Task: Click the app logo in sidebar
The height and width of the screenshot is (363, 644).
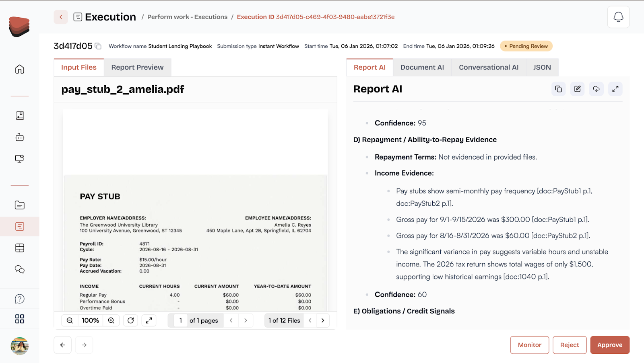Action: (19, 27)
